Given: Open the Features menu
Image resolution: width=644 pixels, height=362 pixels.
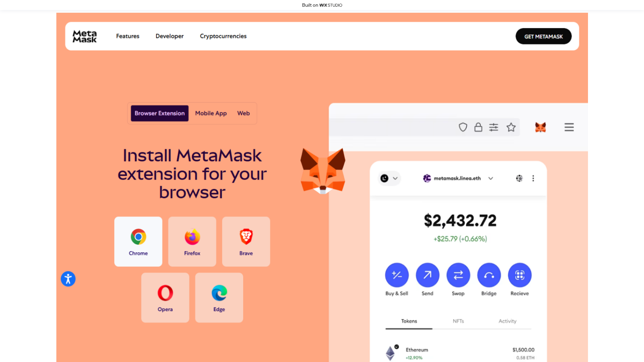Looking at the screenshot, I should pyautogui.click(x=127, y=36).
